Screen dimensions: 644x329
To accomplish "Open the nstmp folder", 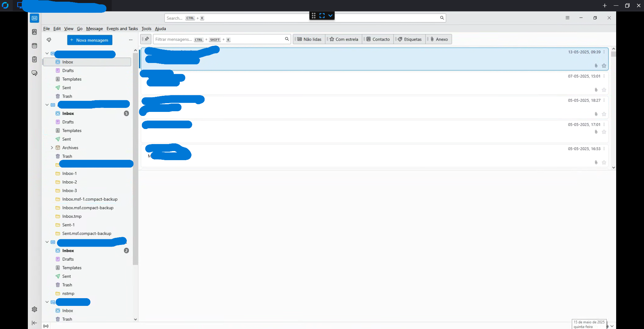I will (x=87, y=293).
